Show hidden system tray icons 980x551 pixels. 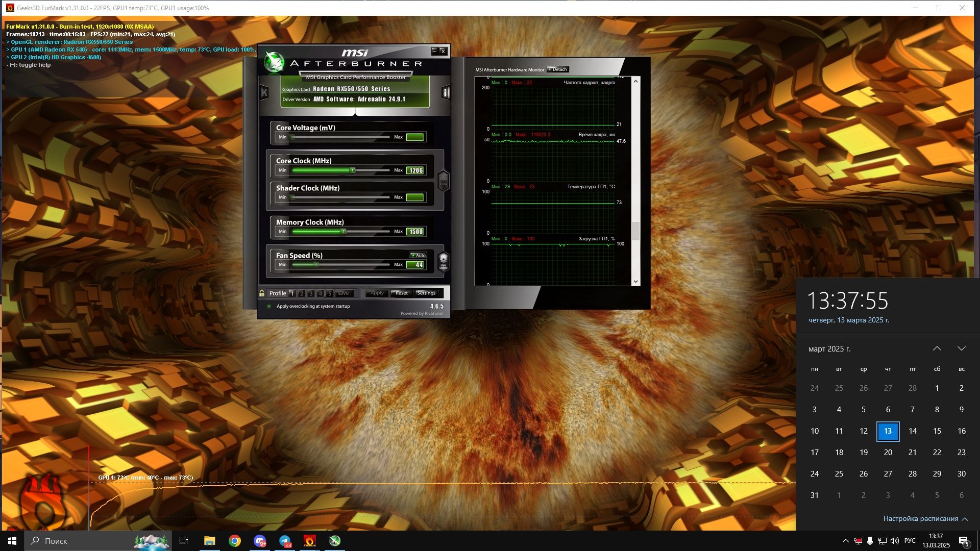[845, 541]
